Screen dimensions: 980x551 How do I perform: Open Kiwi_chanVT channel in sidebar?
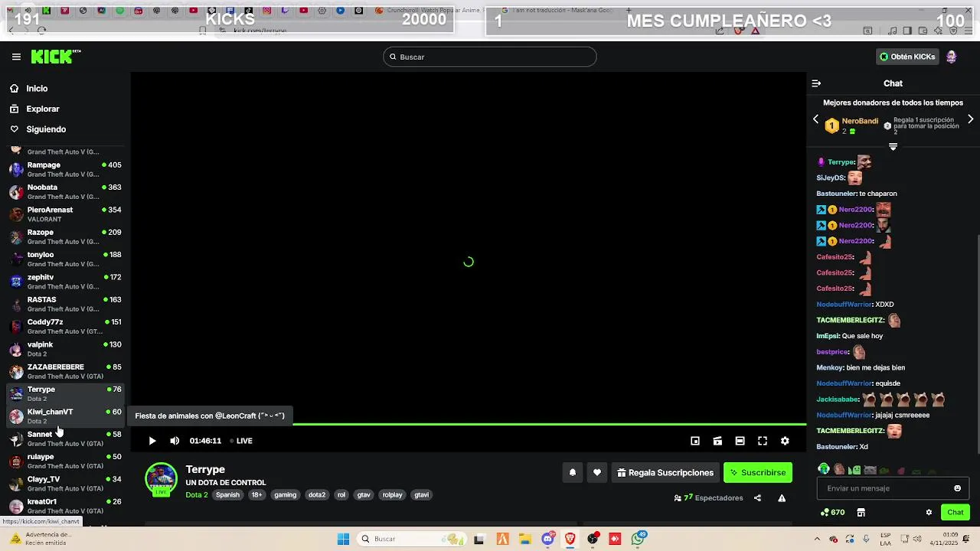tap(65, 416)
